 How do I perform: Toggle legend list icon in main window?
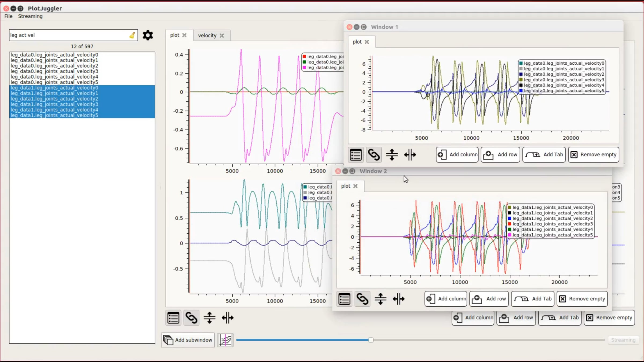173,318
